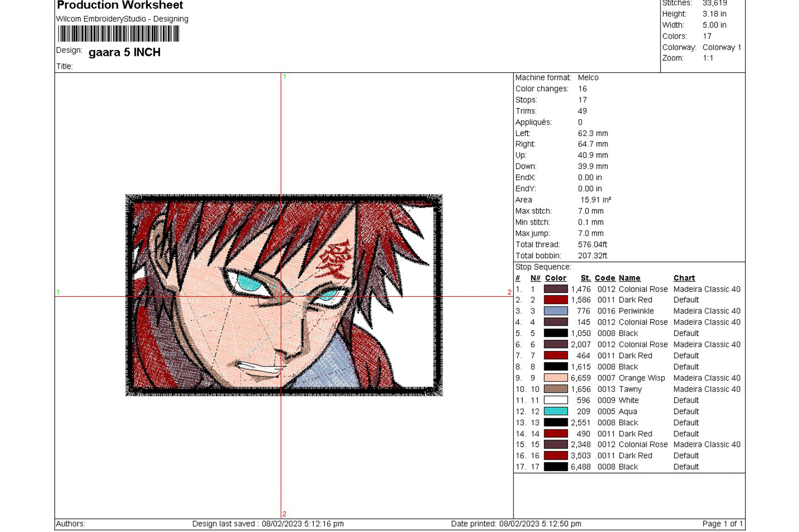Viewport: 799px width, 532px height.
Task: Click the Area value '15.91 in²'
Action: click(596, 200)
